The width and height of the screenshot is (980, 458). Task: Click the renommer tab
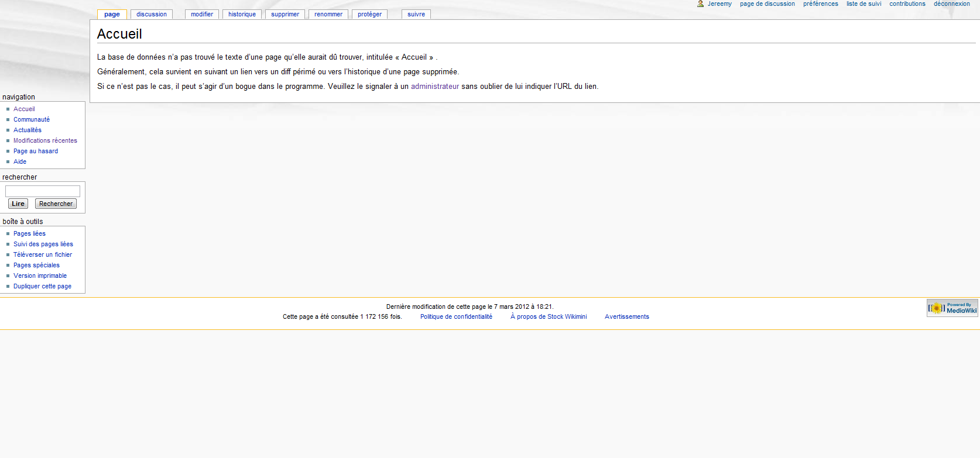[328, 15]
